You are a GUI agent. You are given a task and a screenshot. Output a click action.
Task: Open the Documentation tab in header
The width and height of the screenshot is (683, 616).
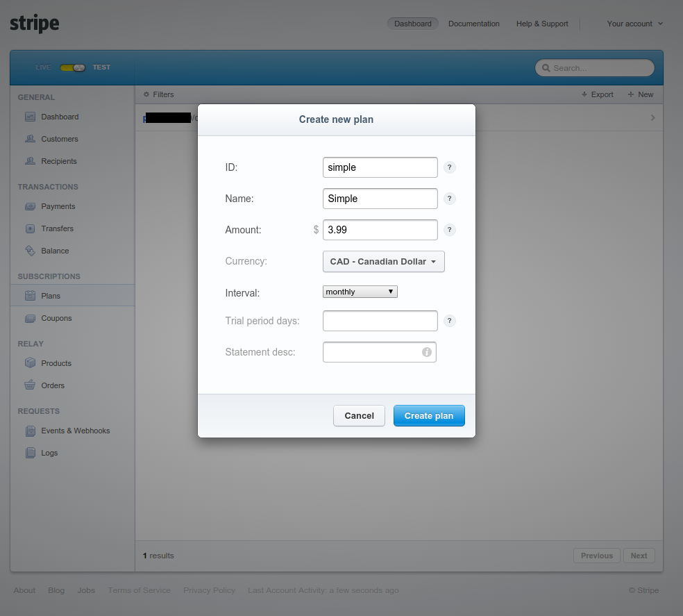[x=473, y=24]
